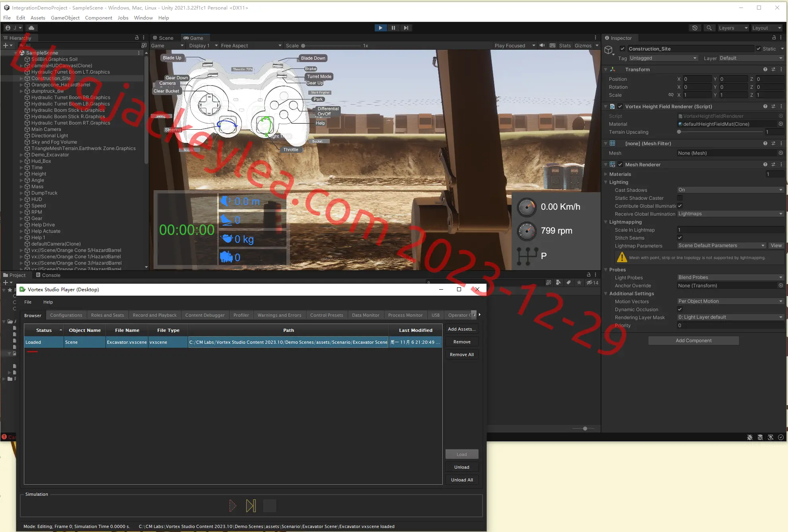Screen dimensions: 788x532
Task: Toggle the Static checkbox for Construction_Site
Action: (759, 49)
